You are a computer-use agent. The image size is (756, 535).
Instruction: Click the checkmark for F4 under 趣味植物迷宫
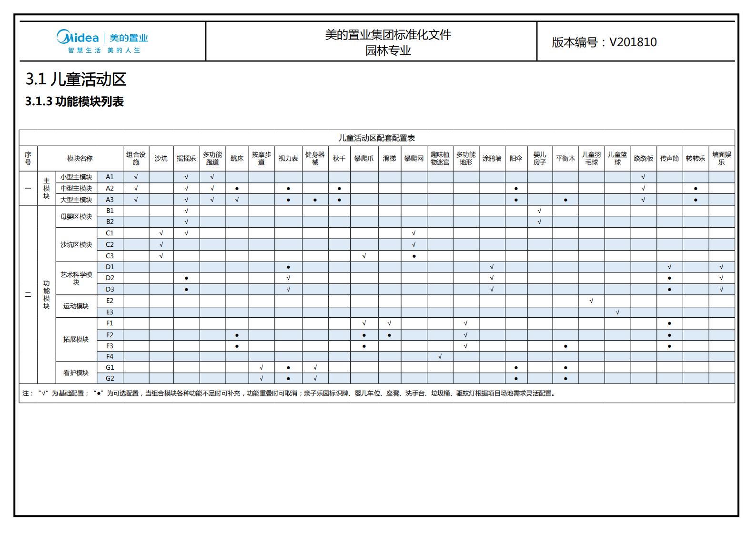[x=440, y=356]
